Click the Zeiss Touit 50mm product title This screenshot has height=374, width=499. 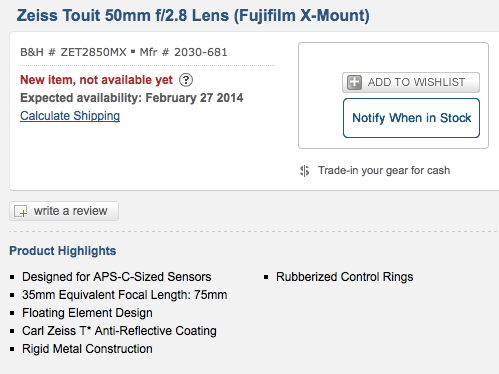pyautogui.click(x=193, y=15)
